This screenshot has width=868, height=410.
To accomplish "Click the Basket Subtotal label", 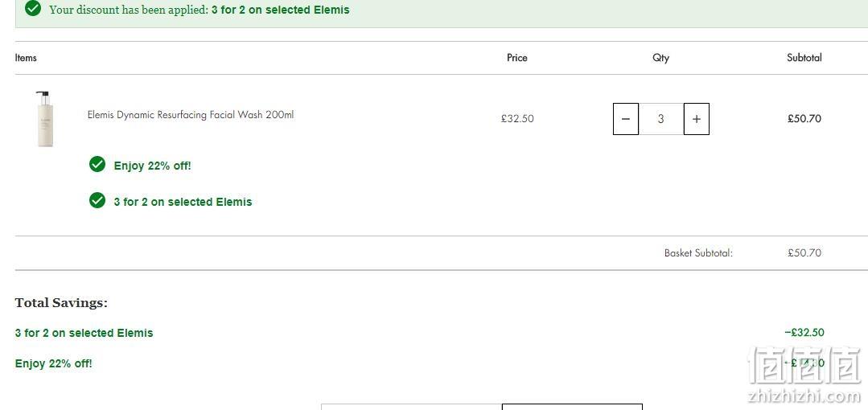I will click(x=698, y=253).
